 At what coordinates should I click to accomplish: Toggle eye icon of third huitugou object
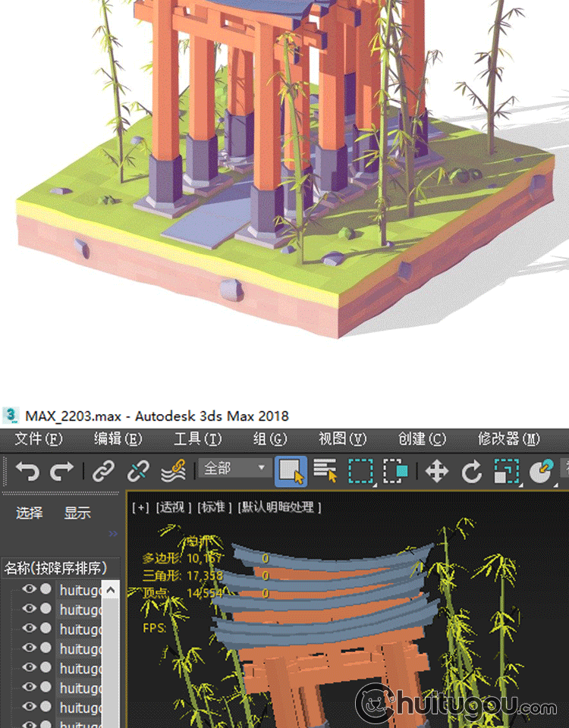[x=29, y=629]
